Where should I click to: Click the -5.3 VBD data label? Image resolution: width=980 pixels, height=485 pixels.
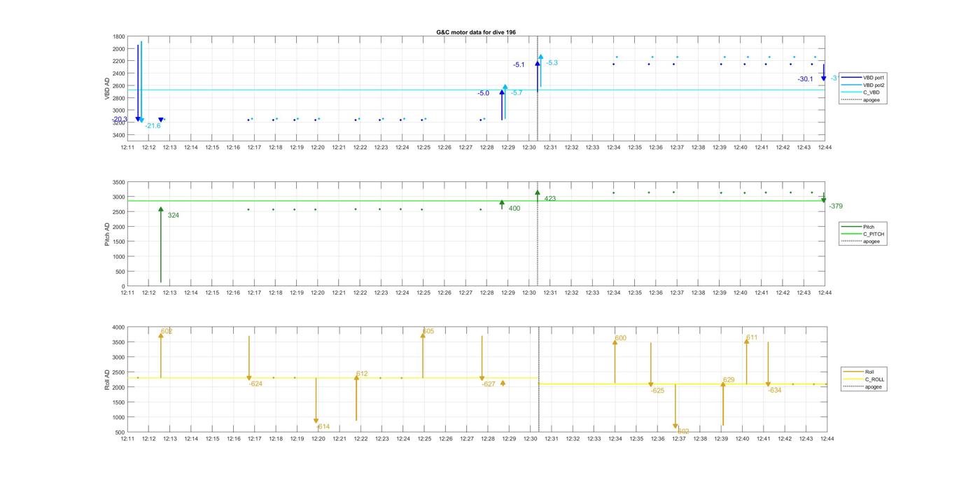click(x=552, y=63)
